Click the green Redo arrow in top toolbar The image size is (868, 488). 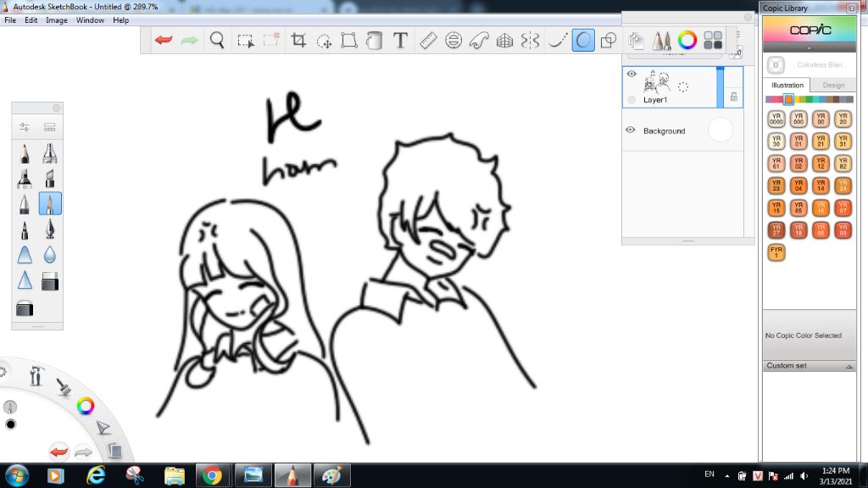pos(189,40)
